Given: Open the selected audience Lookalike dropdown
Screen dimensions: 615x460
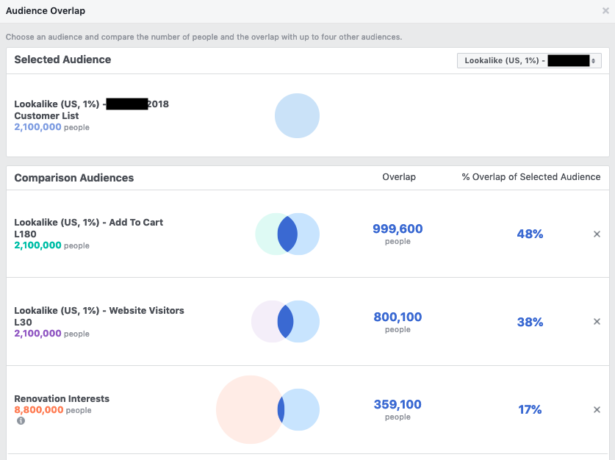Looking at the screenshot, I should pos(529,61).
